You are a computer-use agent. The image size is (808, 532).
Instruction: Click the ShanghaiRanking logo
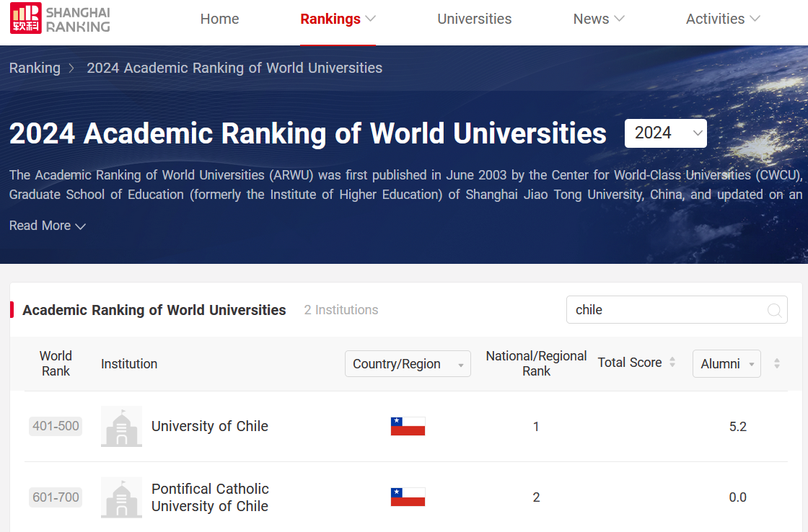pos(60,19)
